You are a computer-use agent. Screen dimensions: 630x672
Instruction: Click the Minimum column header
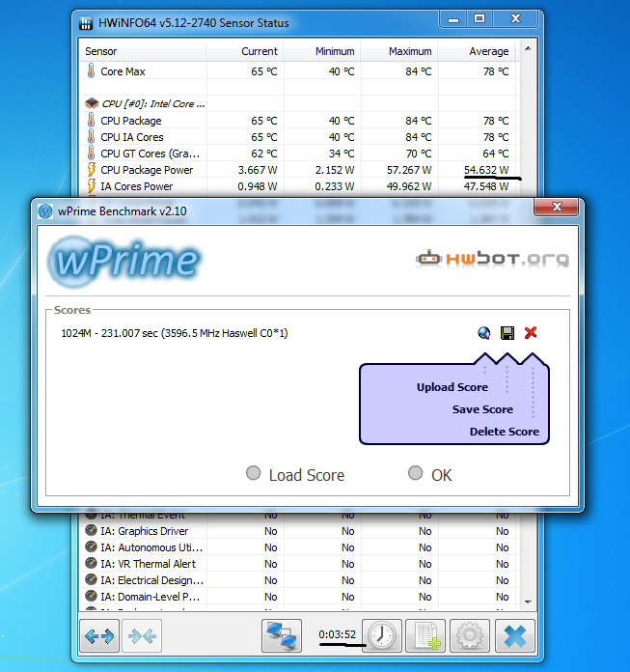[x=321, y=51]
